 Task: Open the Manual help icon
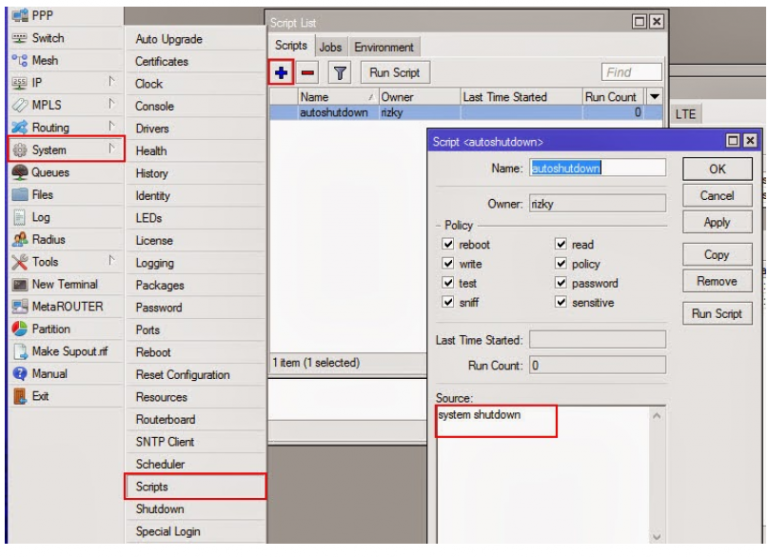tap(19, 373)
